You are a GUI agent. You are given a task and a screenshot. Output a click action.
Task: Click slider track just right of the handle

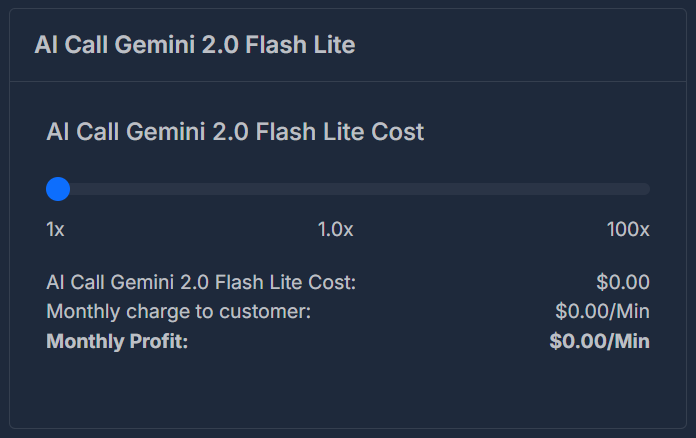click(x=80, y=189)
